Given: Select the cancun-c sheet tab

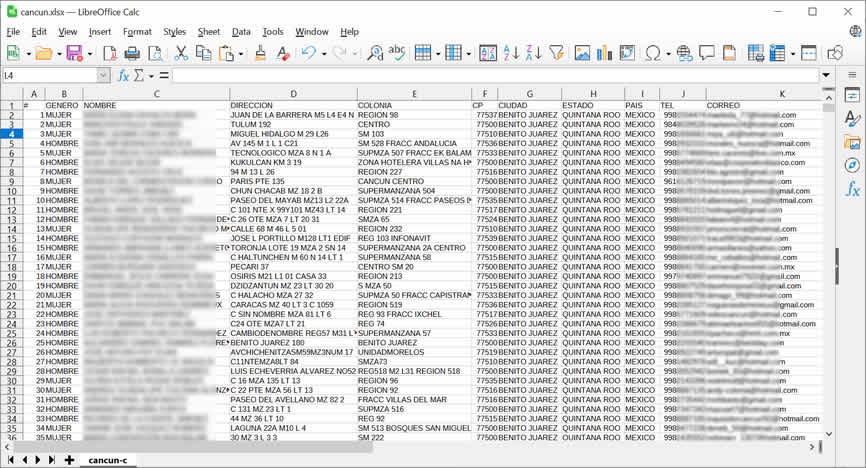Looking at the screenshot, I should [108, 460].
